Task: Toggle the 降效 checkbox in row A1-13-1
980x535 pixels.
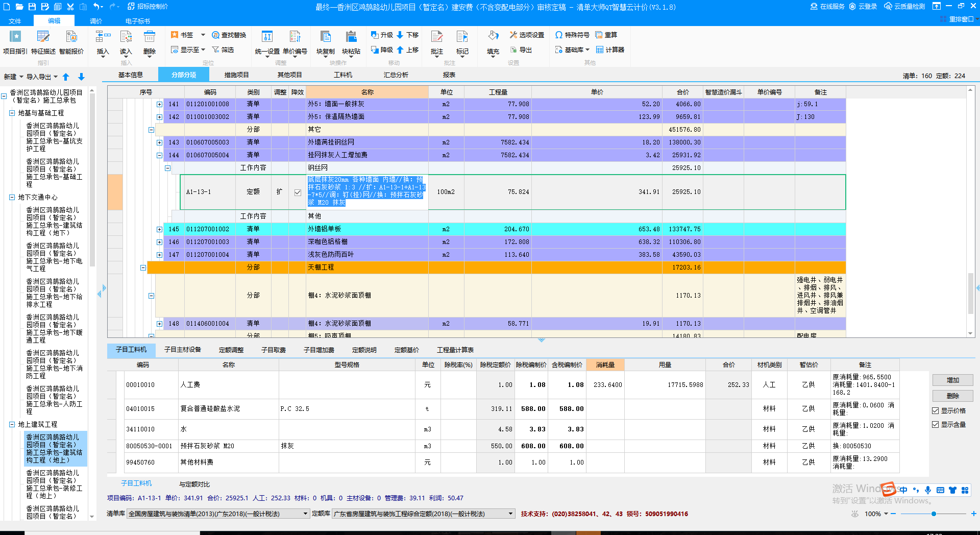Action: 298,192
